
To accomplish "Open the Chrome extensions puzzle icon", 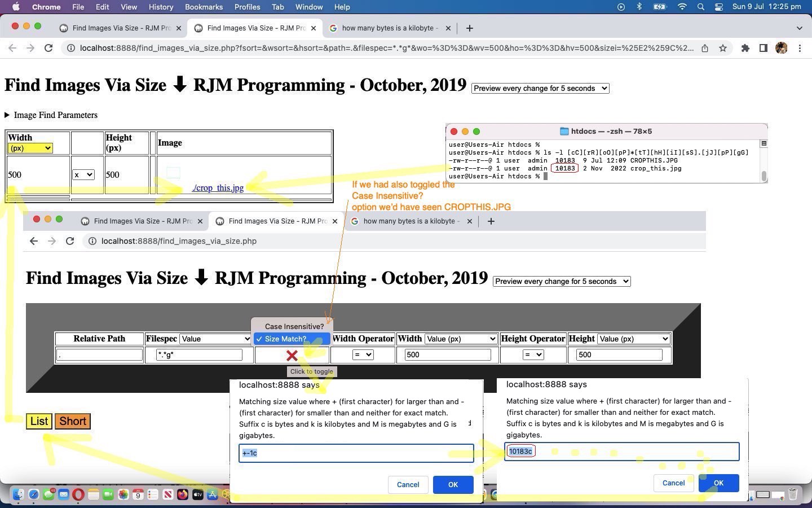I will [x=745, y=48].
